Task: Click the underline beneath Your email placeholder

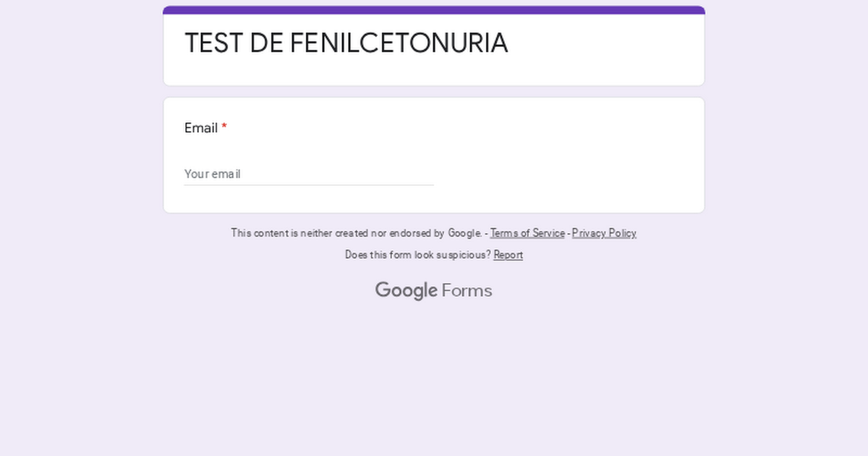Action: [x=309, y=185]
